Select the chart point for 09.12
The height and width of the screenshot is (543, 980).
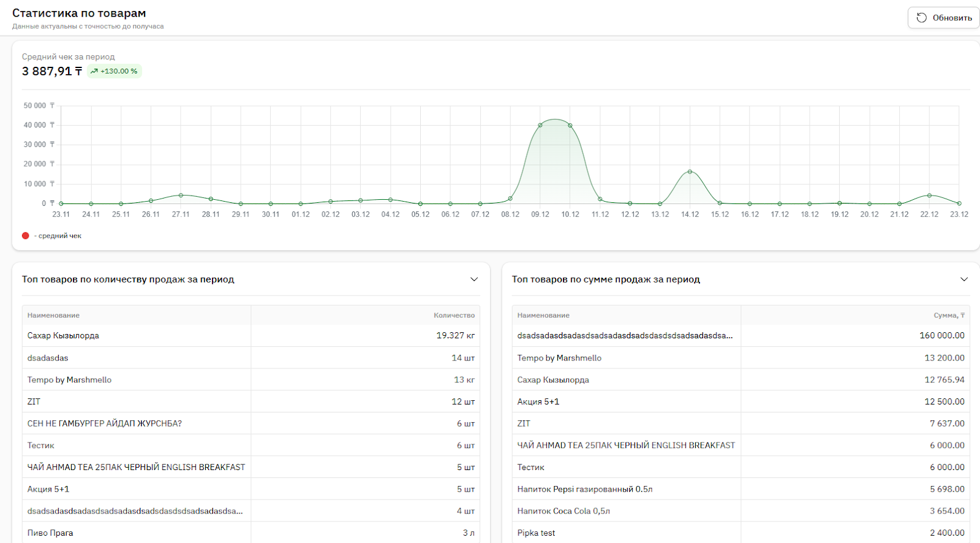pyautogui.click(x=540, y=125)
